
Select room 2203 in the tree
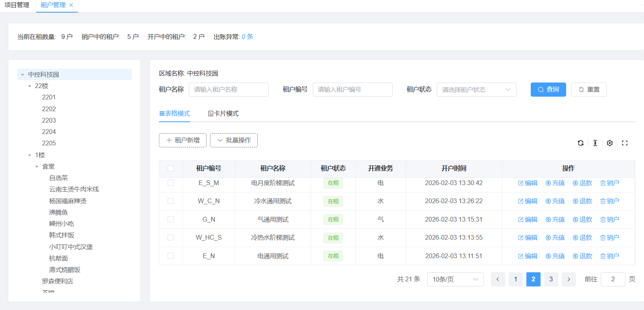coord(49,121)
